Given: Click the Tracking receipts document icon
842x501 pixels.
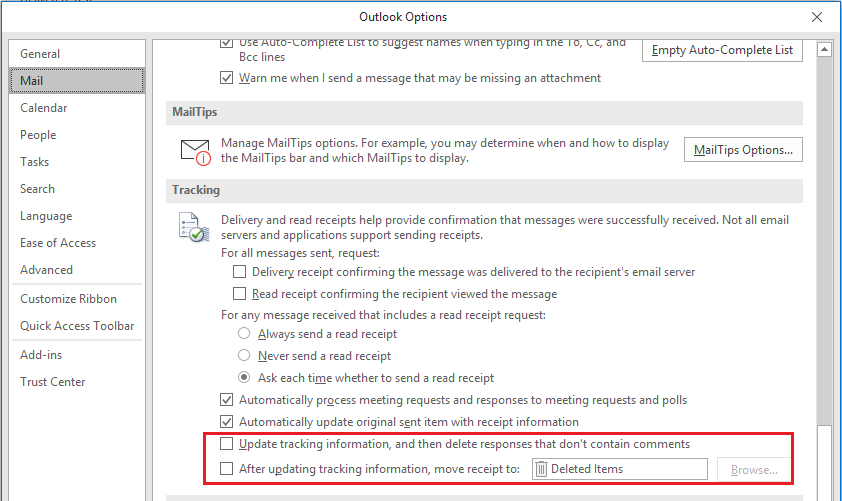Looking at the screenshot, I should tap(193, 227).
